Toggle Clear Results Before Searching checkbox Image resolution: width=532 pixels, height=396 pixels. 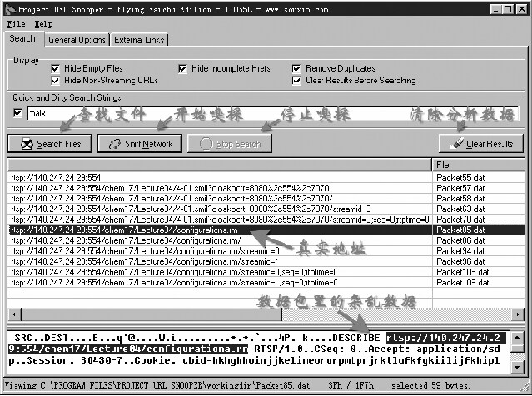point(296,81)
